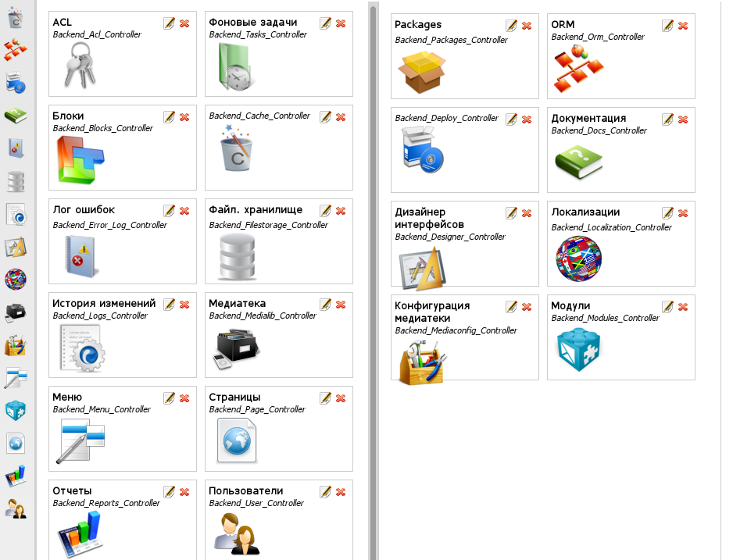The image size is (733, 560).
Task: Remove the Фоновые задачи card
Action: [341, 23]
